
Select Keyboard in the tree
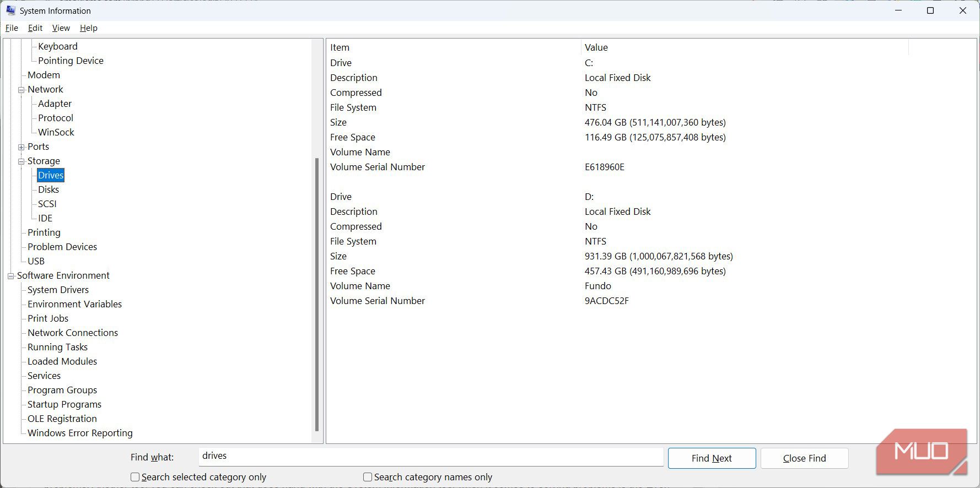pos(58,46)
